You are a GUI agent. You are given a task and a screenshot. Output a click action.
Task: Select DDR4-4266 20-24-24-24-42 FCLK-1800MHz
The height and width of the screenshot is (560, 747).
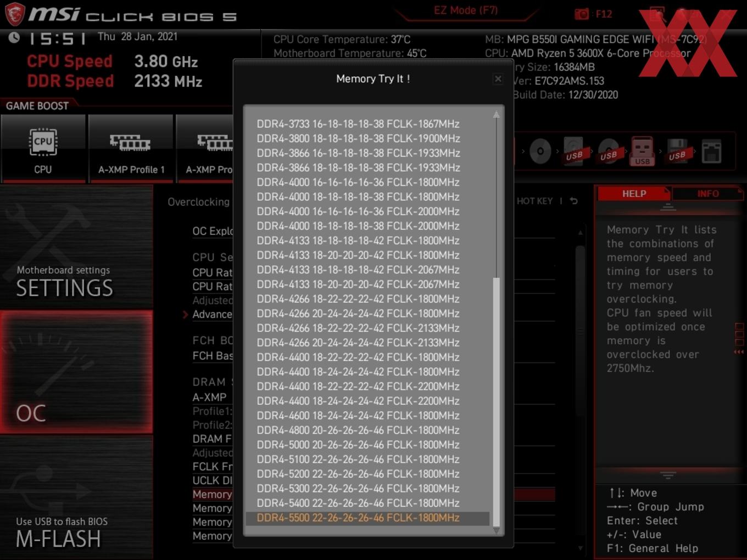pyautogui.click(x=358, y=313)
